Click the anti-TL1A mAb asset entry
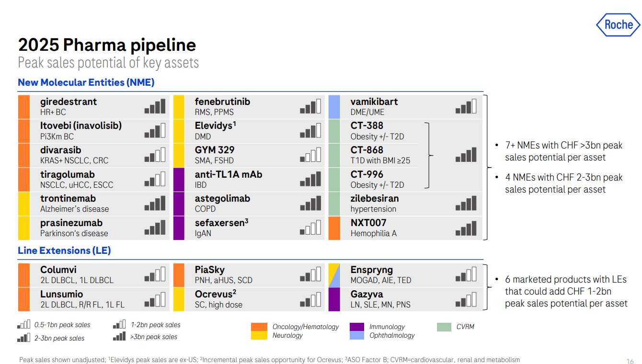642x364 pixels. click(x=229, y=175)
